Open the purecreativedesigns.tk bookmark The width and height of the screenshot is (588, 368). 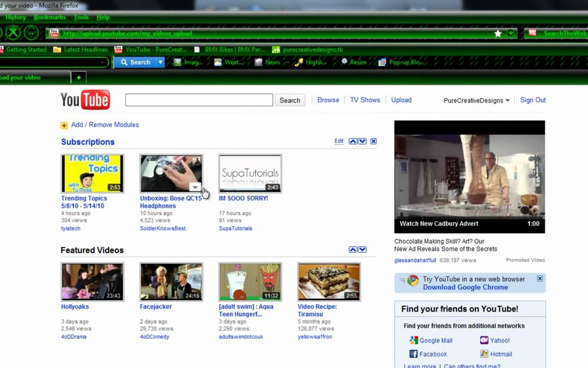(307, 50)
